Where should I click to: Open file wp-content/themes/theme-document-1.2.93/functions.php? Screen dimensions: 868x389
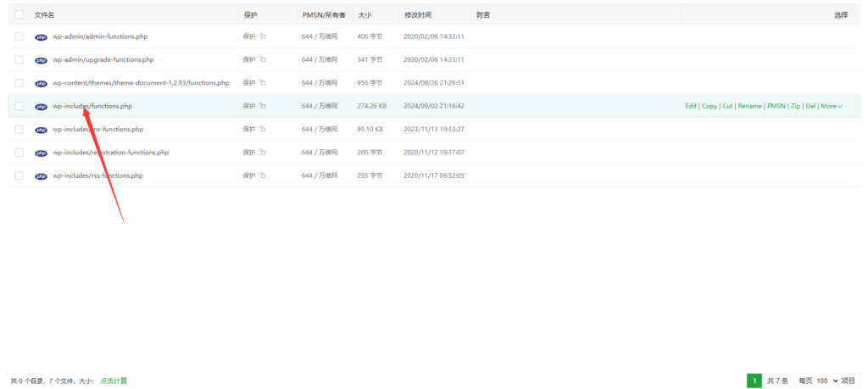tap(141, 83)
